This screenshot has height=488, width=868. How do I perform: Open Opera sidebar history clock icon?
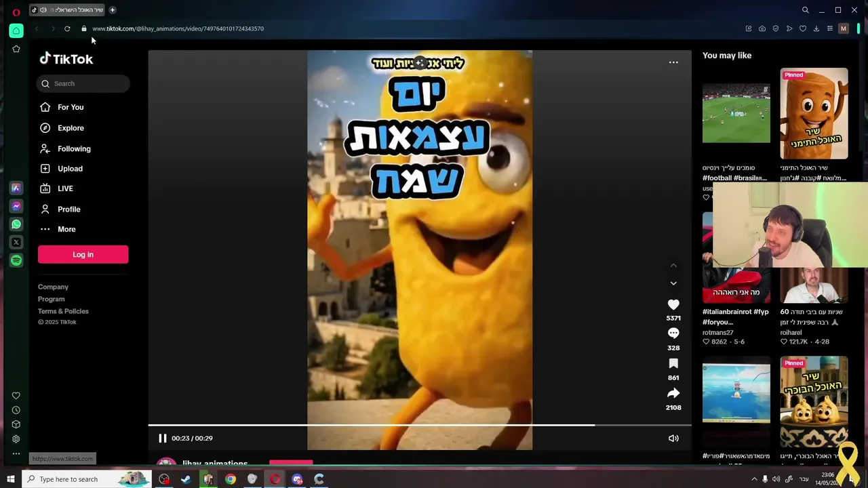click(16, 410)
